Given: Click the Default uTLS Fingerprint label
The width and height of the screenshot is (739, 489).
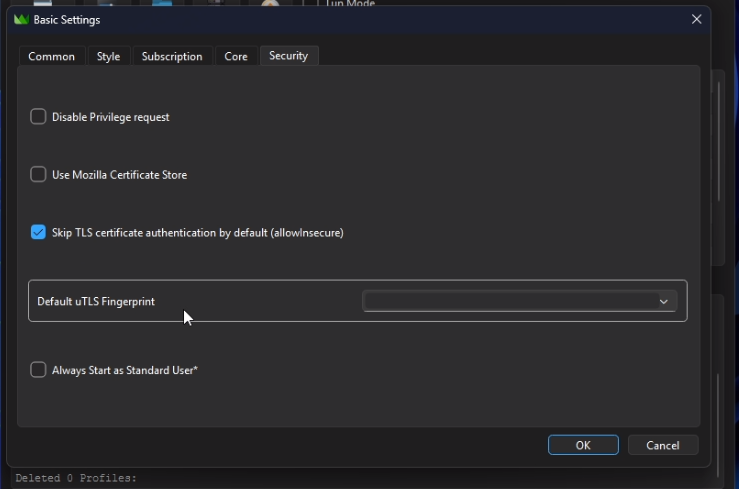Looking at the screenshot, I should coord(96,302).
